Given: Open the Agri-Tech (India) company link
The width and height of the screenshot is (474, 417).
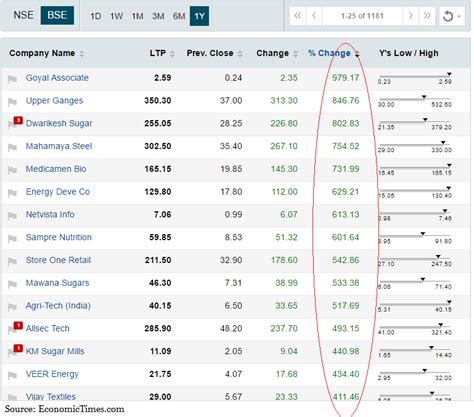Looking at the screenshot, I should pyautogui.click(x=58, y=306).
